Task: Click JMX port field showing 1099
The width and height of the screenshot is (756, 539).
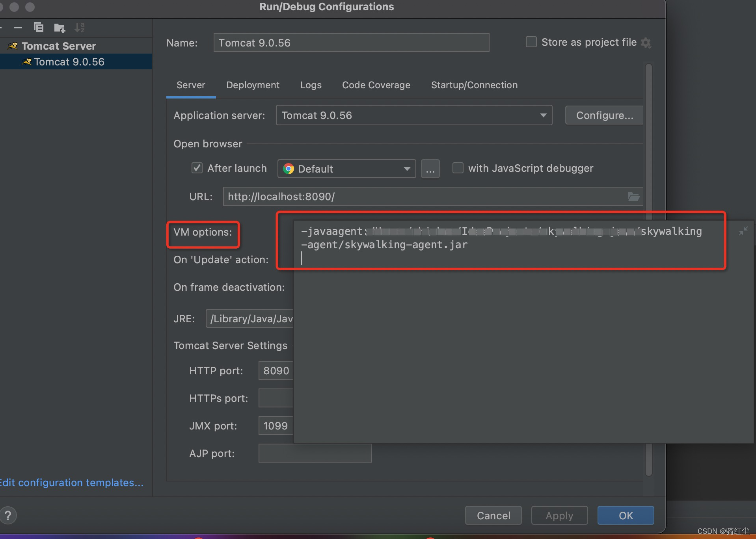Action: (x=276, y=426)
